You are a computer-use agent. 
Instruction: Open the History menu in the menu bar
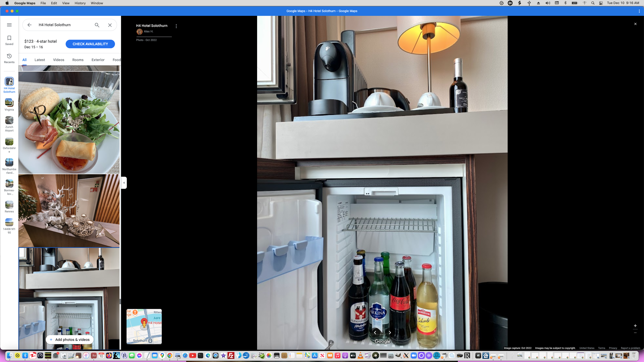pyautogui.click(x=80, y=3)
